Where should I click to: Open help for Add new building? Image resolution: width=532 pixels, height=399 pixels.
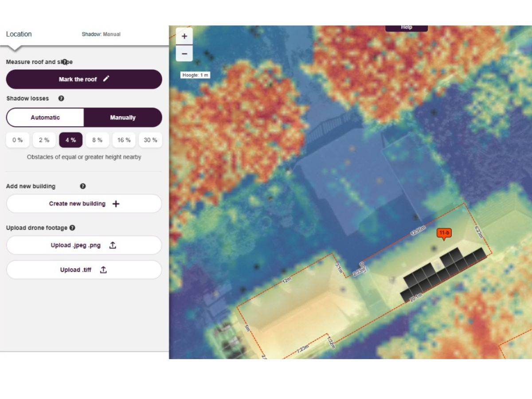tap(83, 186)
